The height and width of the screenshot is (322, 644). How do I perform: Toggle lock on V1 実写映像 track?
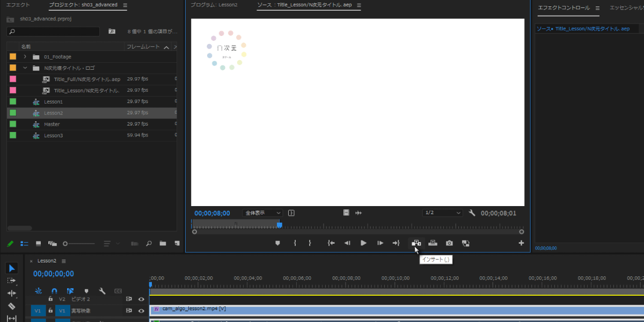tap(50, 310)
